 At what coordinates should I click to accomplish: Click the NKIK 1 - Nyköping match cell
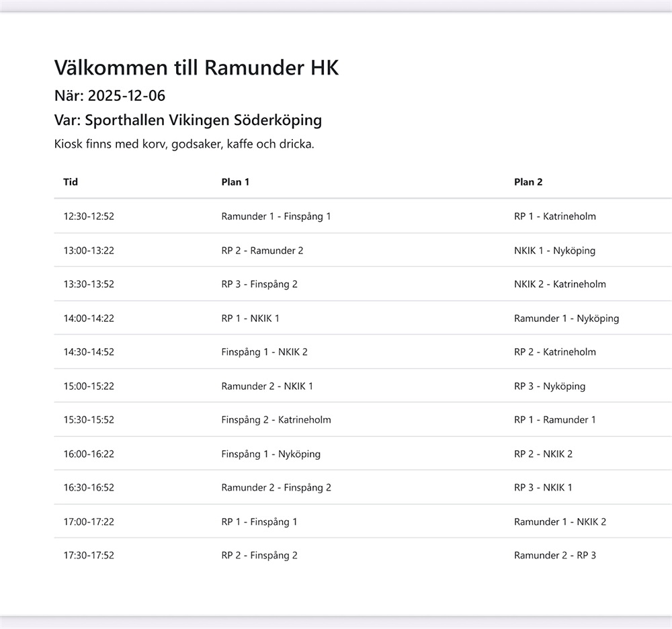click(554, 251)
